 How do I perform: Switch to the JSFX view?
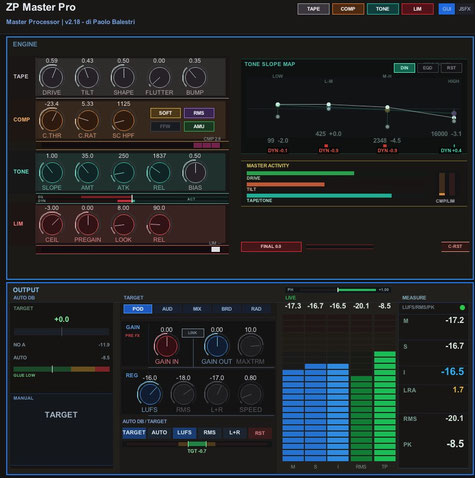464,9
